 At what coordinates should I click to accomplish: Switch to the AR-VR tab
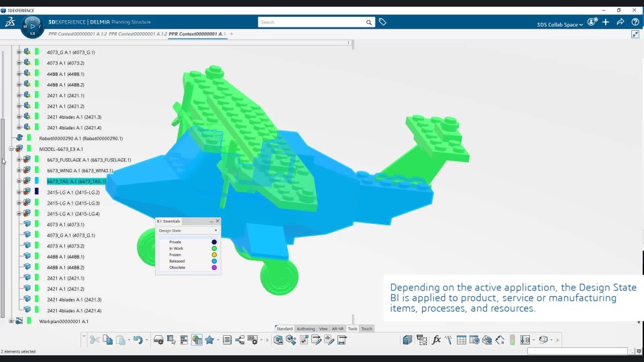point(337,328)
